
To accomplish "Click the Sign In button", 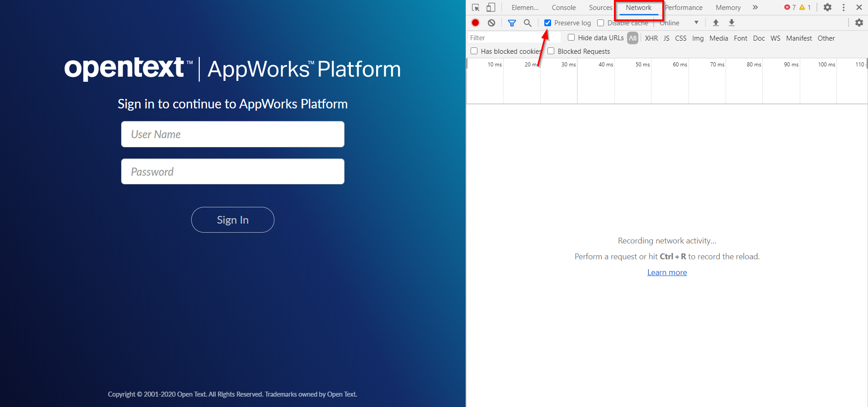I will click(x=232, y=220).
